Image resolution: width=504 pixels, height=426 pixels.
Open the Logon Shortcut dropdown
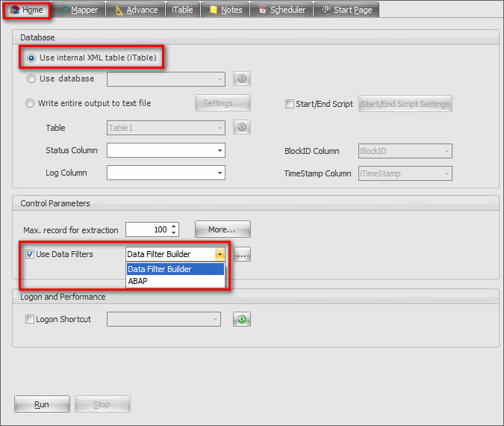click(164, 319)
